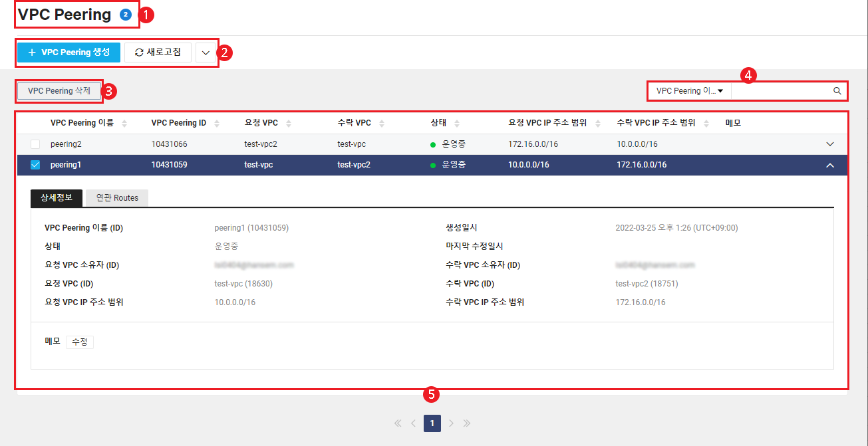Click 172.16.0.0/16 in peering2 row

pyautogui.click(x=533, y=144)
